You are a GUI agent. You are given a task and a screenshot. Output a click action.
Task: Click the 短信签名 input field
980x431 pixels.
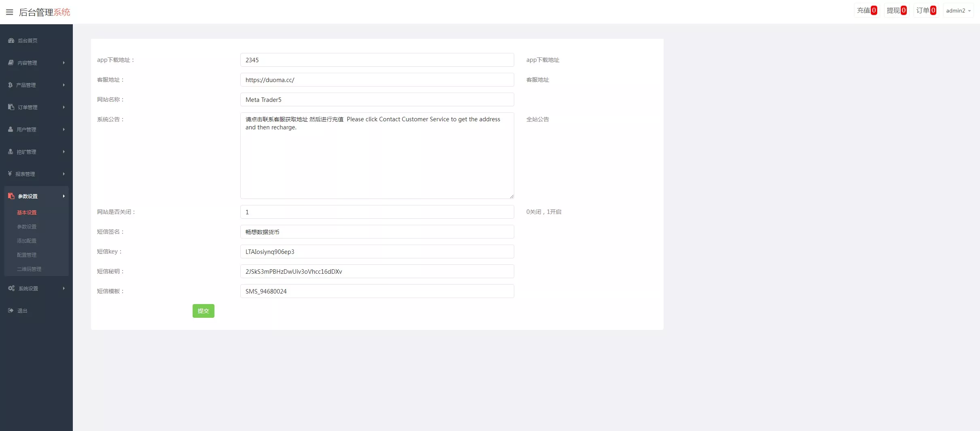(x=377, y=232)
